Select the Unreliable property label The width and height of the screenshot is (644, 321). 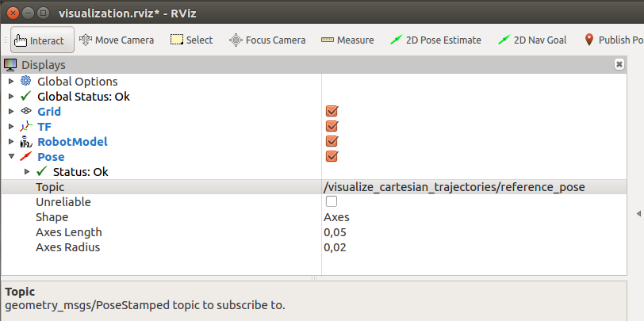(63, 202)
